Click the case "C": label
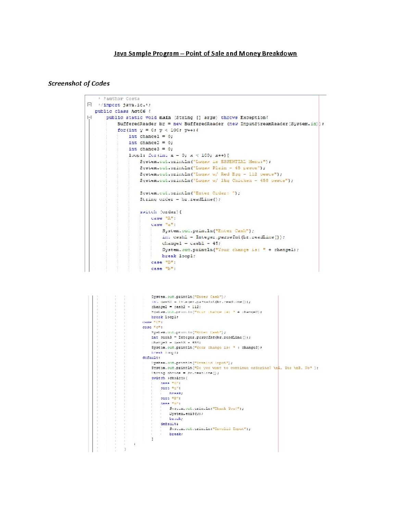The image size is (411, 532). 152,322
